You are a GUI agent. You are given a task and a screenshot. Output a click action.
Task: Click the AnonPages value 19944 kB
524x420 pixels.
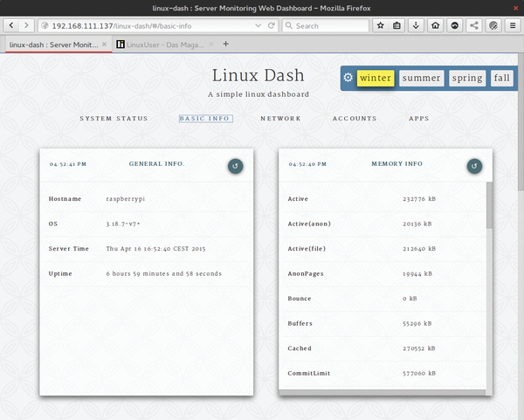coord(417,273)
